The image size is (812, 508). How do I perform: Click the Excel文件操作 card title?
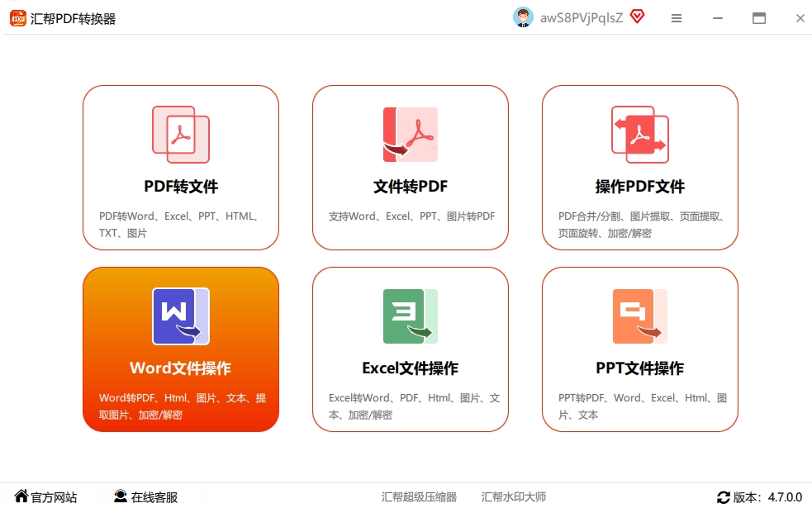click(x=411, y=368)
